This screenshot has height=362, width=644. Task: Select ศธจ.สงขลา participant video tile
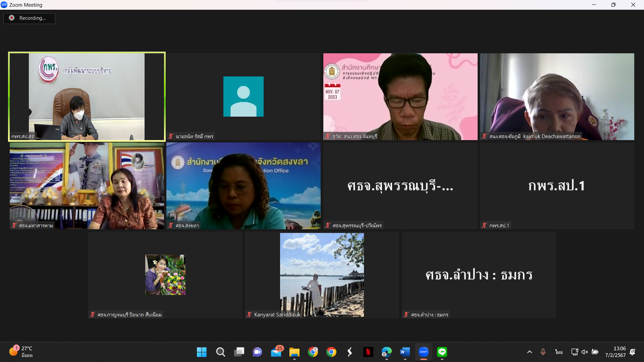(244, 186)
